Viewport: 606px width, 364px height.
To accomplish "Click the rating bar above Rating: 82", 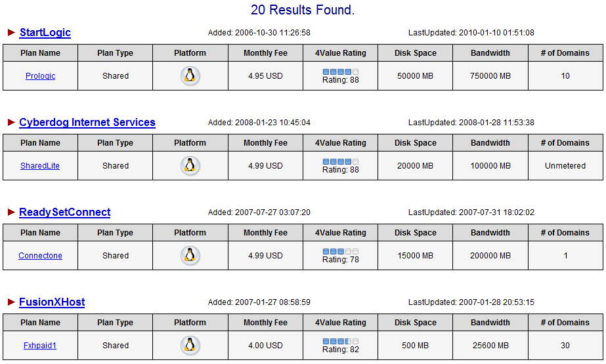I will click(341, 342).
